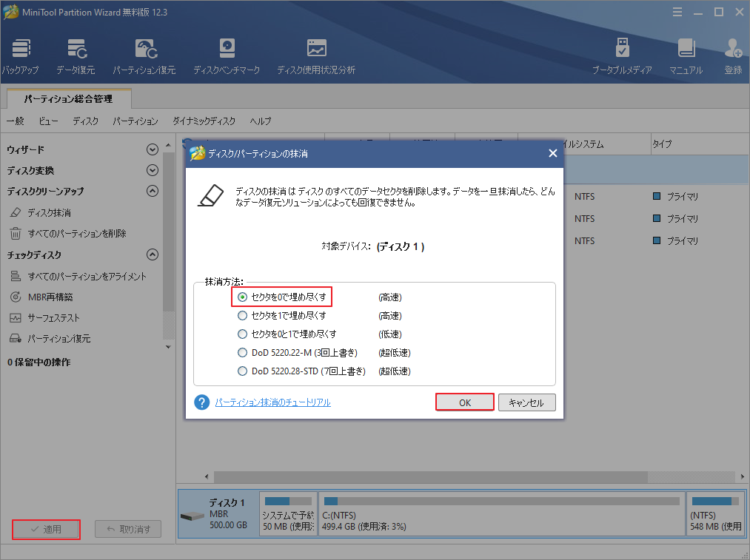The width and height of the screenshot is (750, 560).
Task: Click the 対象デバイス (ディスク 1) text
Action: [x=373, y=246]
